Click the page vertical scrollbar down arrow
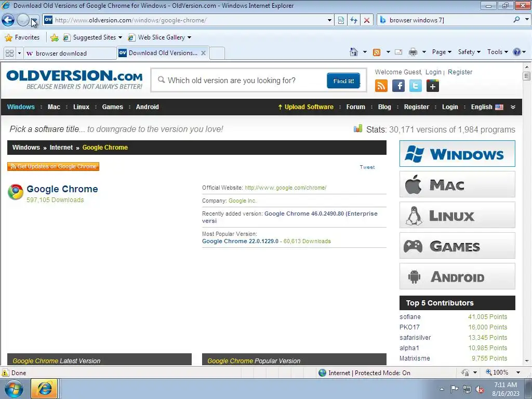This screenshot has width=532, height=399. (x=527, y=361)
